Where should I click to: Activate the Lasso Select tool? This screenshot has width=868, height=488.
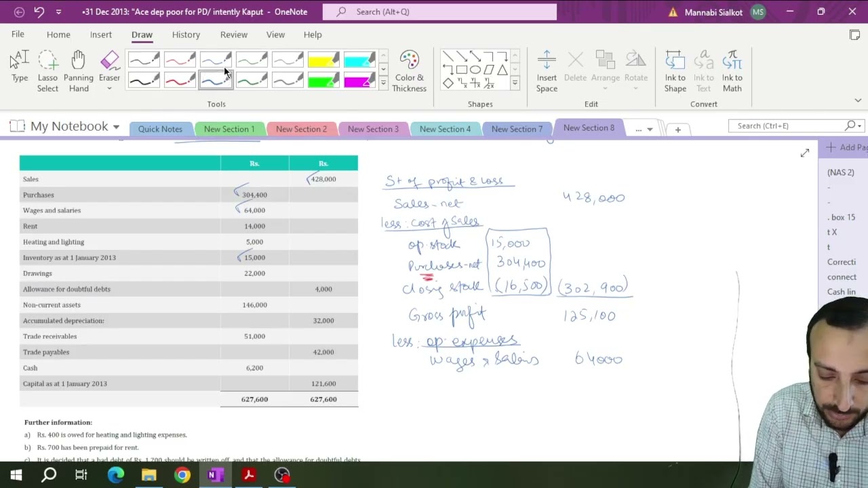pos(47,71)
